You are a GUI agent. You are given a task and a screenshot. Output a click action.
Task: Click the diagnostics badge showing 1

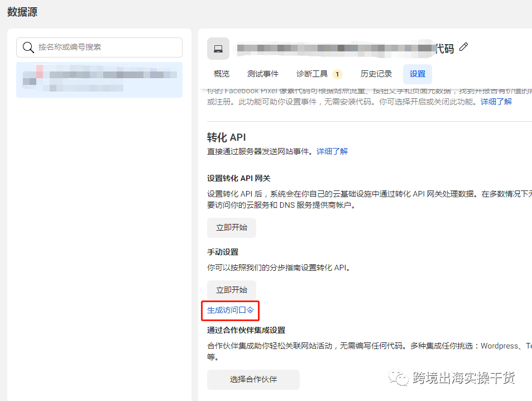pyautogui.click(x=337, y=74)
